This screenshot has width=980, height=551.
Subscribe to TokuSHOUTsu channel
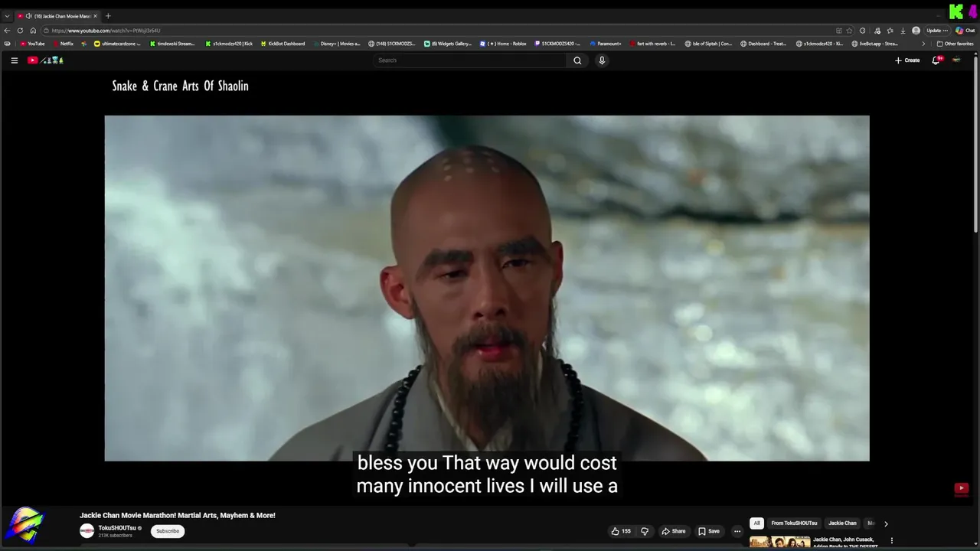168,531
